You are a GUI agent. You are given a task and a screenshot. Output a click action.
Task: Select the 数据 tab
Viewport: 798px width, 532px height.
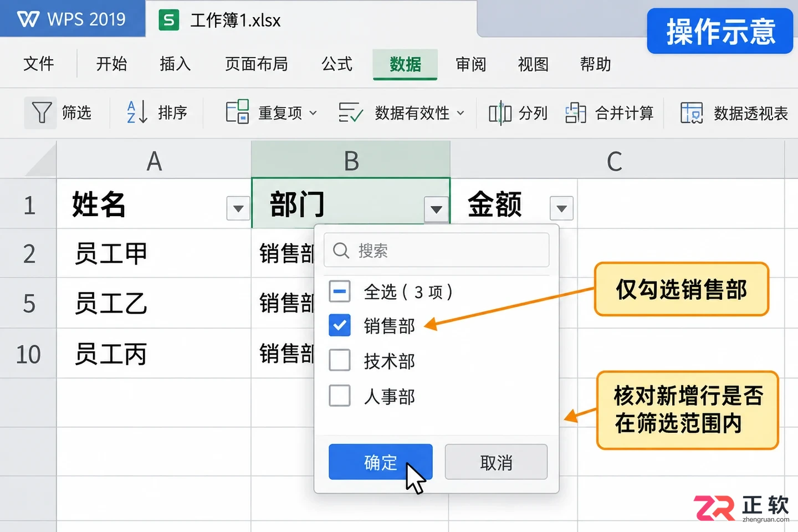pyautogui.click(x=405, y=64)
